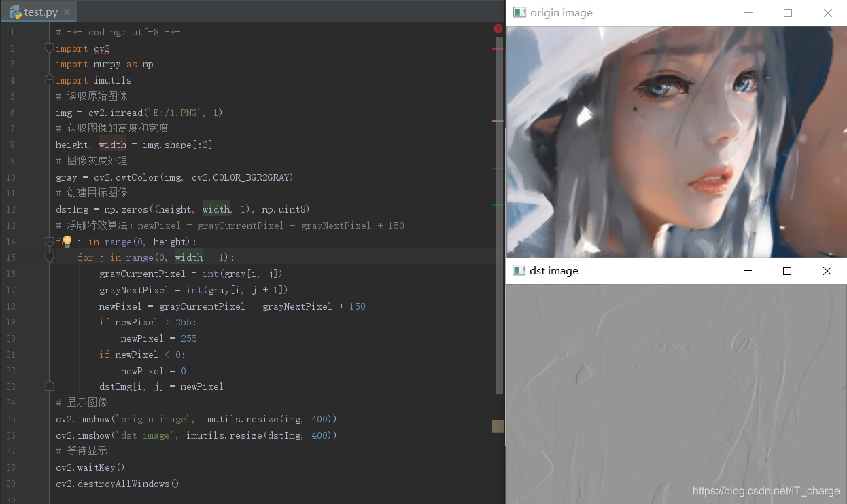Image resolution: width=847 pixels, height=504 pixels.
Task: Click the lightbulb intention icon on line 14
Action: [67, 241]
